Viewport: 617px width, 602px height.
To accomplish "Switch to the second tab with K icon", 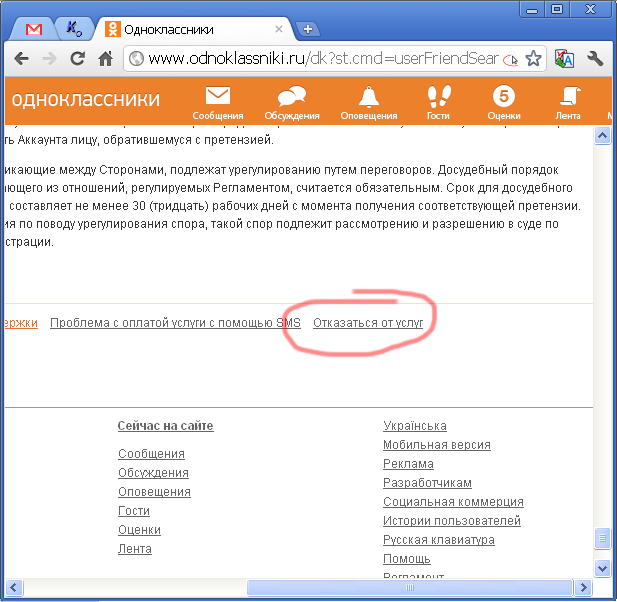I will click(74, 29).
